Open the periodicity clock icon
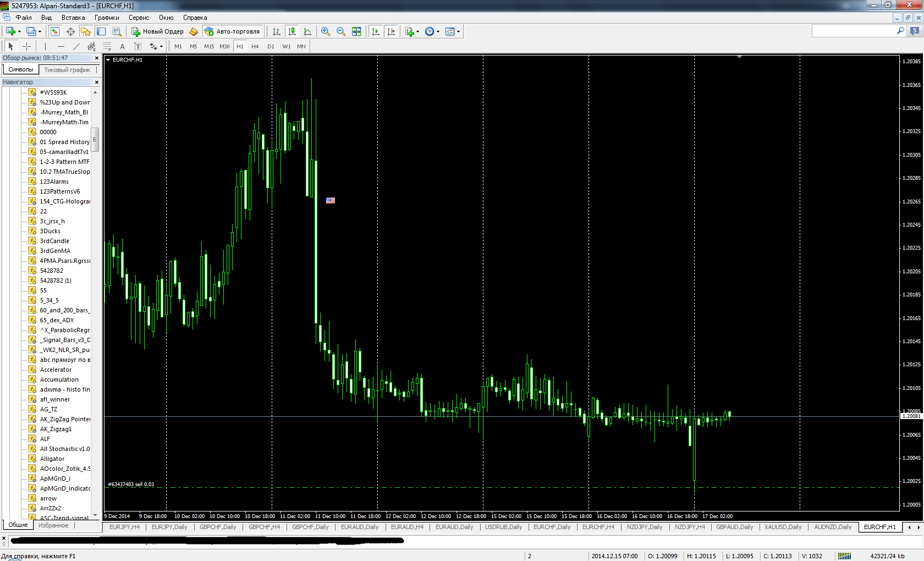The height and width of the screenshot is (561, 924). [x=430, y=31]
